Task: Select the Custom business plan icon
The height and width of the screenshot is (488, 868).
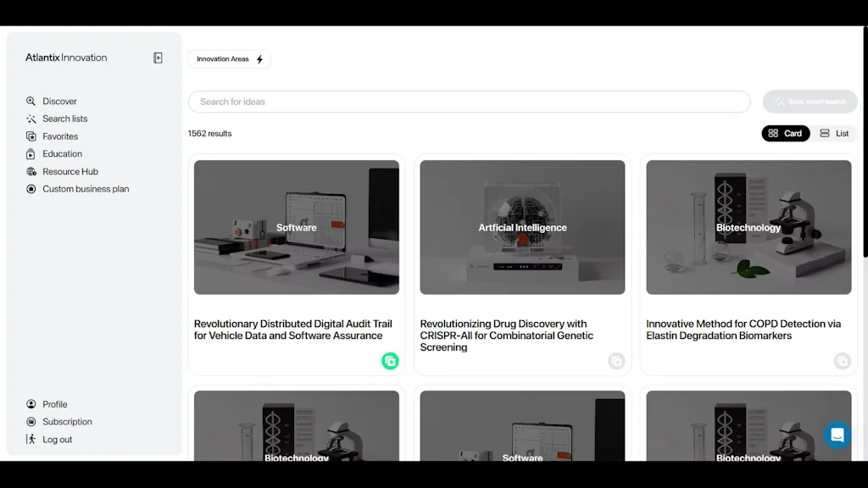Action: (31, 189)
